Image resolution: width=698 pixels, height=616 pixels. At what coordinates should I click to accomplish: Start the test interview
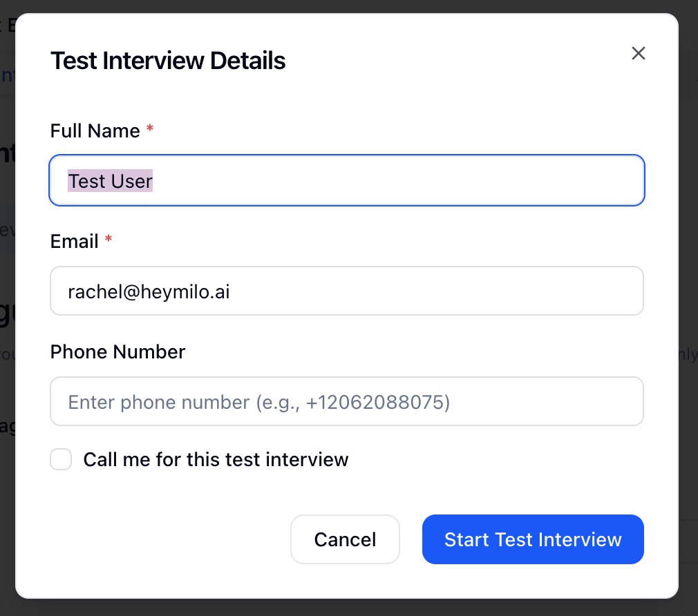533,539
